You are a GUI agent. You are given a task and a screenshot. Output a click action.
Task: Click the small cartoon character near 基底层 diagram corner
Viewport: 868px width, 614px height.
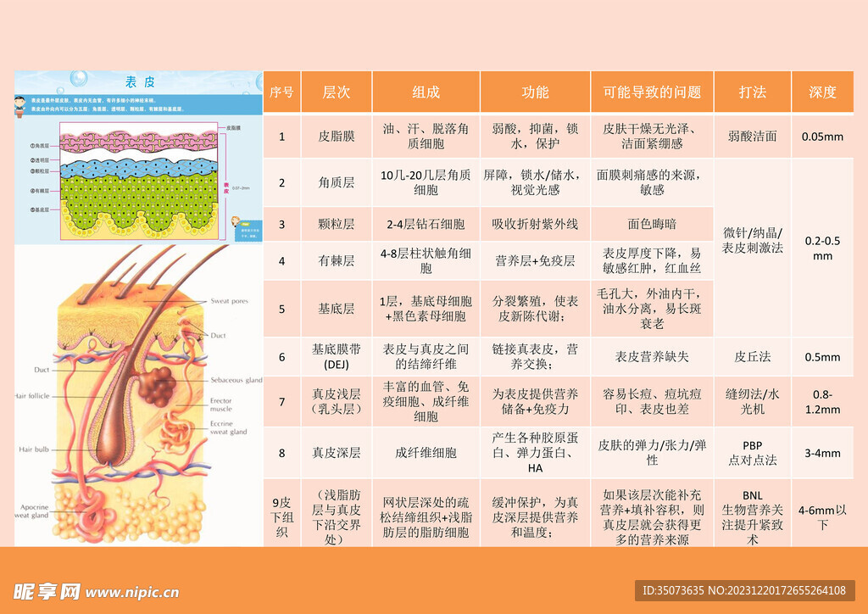point(235,221)
